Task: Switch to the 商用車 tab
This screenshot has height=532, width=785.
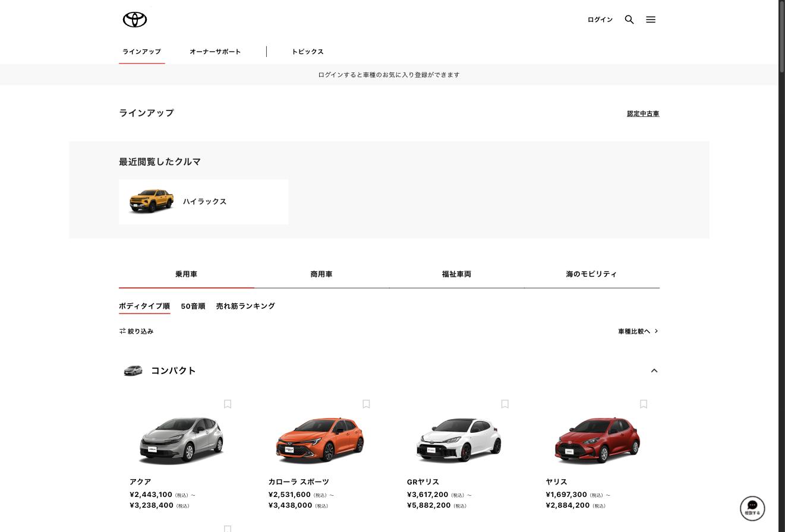Action: (x=321, y=274)
